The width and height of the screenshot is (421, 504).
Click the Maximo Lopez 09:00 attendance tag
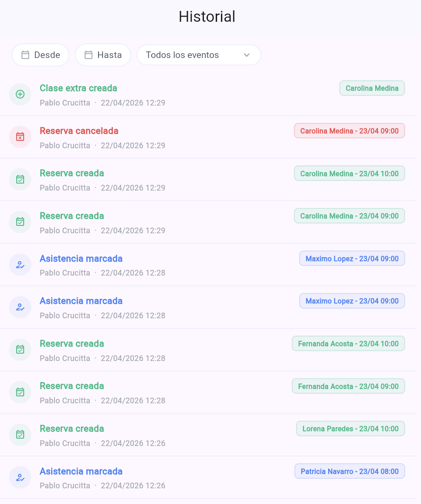click(x=352, y=258)
